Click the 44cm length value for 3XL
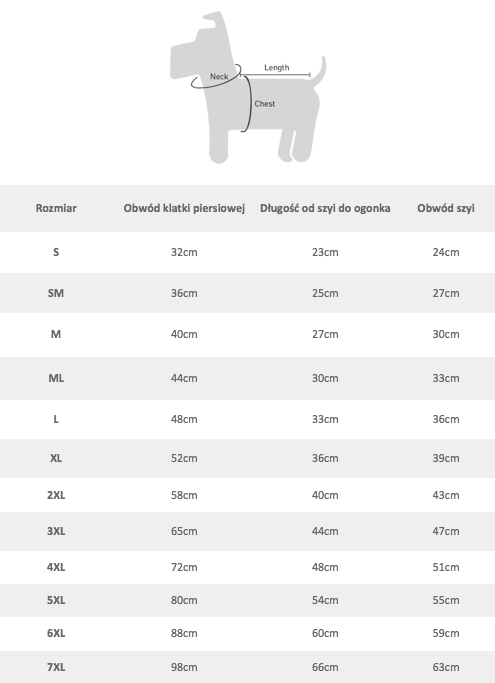The image size is (495, 683). point(325,531)
